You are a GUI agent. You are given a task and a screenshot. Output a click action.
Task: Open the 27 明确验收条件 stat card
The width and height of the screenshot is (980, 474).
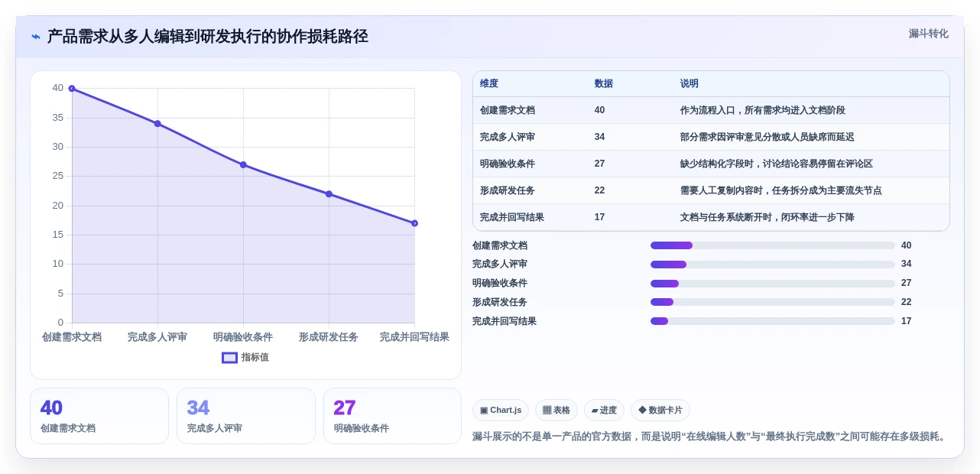point(393,416)
